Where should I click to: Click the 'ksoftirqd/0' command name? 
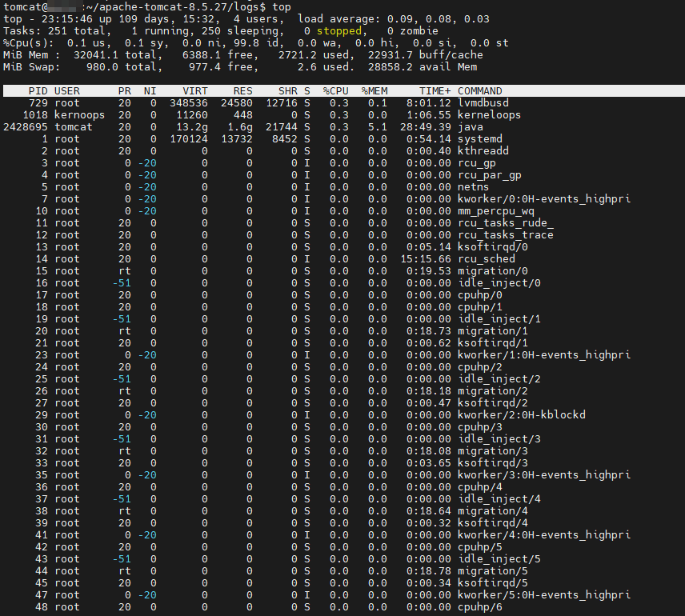[x=493, y=247]
